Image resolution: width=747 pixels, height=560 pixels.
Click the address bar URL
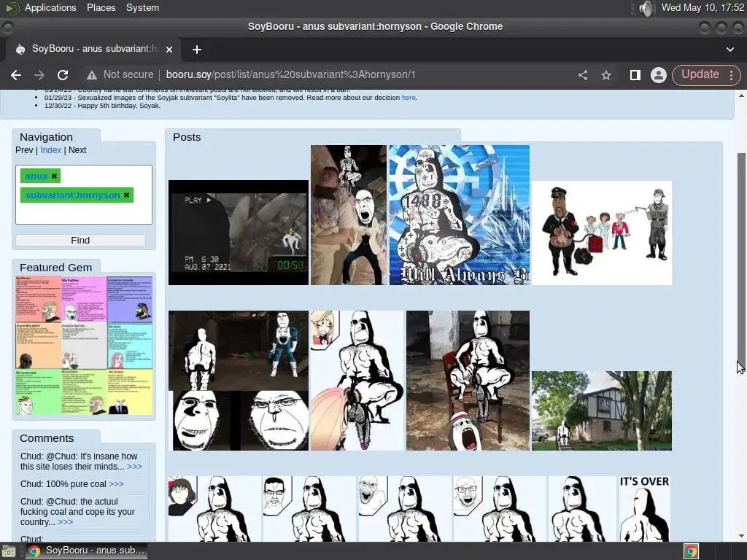pos(290,75)
